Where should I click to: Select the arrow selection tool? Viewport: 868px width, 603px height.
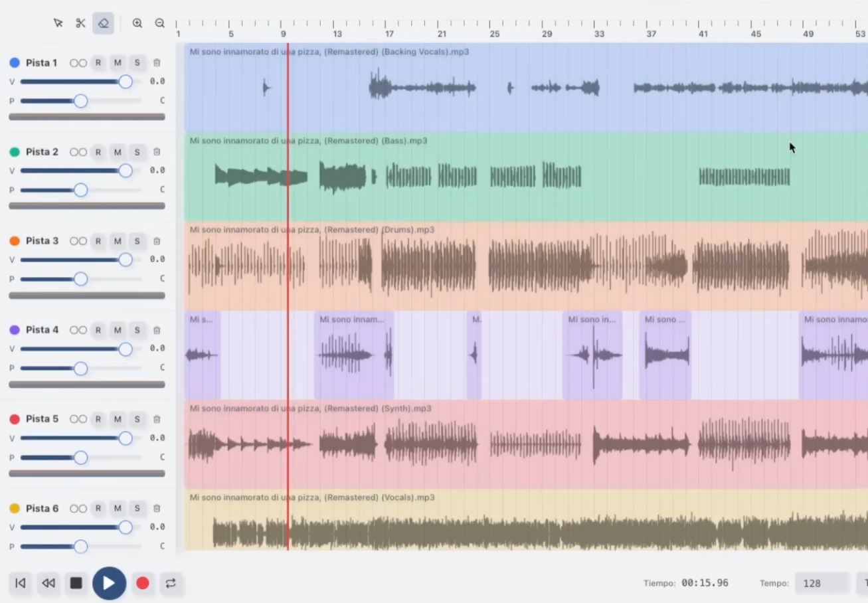click(x=58, y=23)
